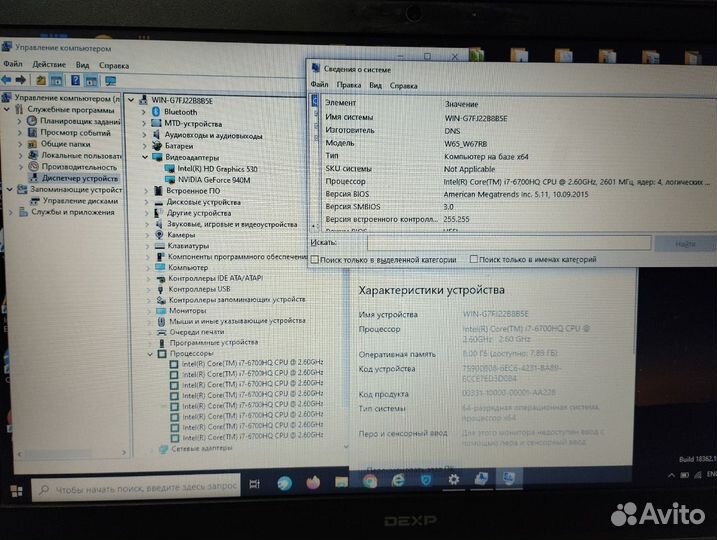Expand the MTD-устройства category
717x540 pixels.
pyautogui.click(x=144, y=123)
